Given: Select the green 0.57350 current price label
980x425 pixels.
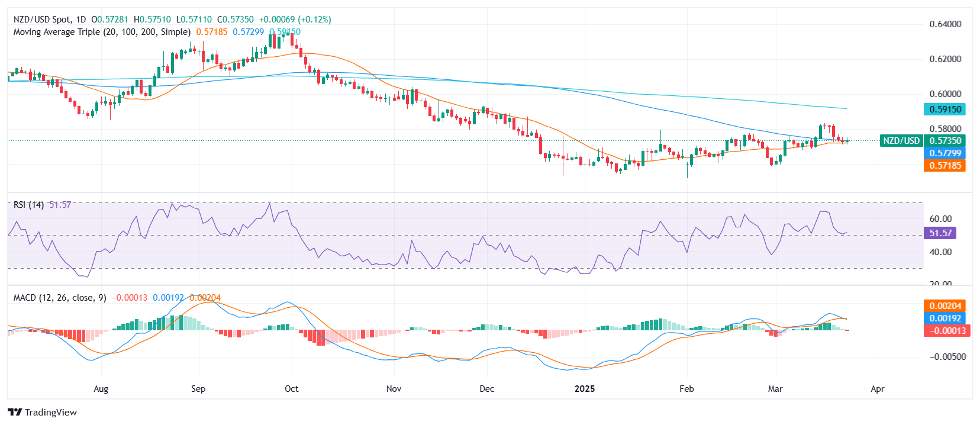Looking at the screenshot, I should tap(944, 141).
